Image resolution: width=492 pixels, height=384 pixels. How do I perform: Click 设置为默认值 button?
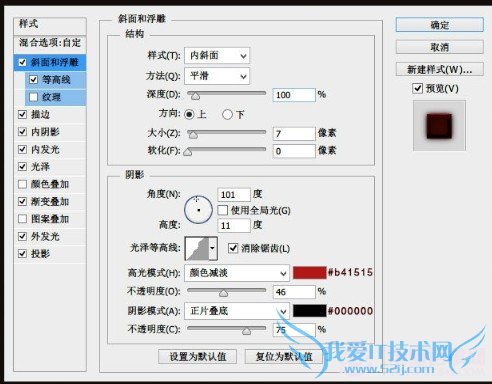pos(197,357)
